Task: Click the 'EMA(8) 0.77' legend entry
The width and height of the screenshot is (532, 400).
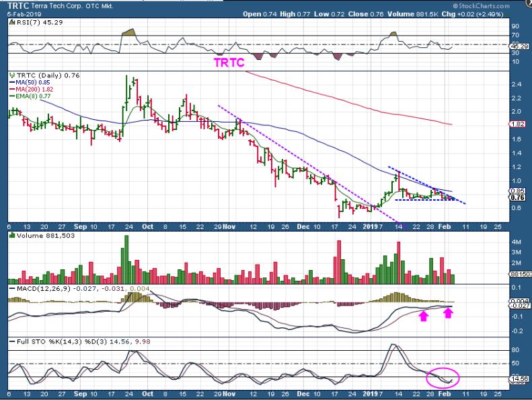Action: pyautogui.click(x=33, y=96)
